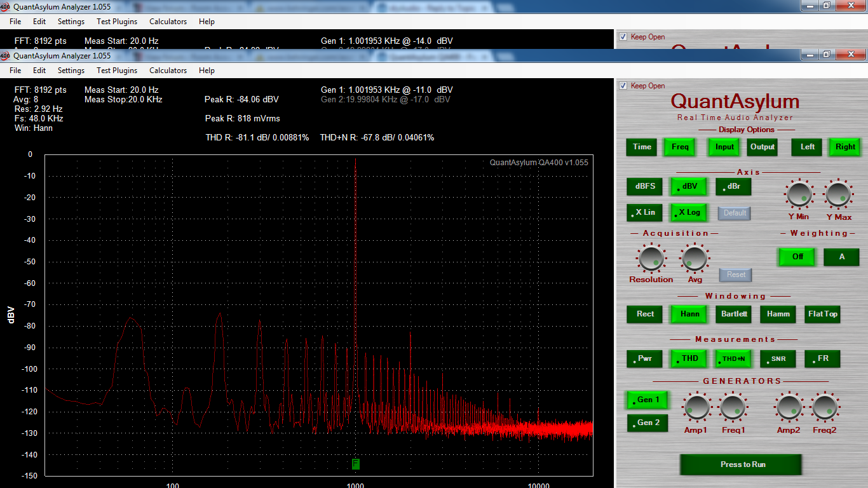This screenshot has height=488, width=868.
Task: Toggle generator Gen 1
Action: (x=648, y=400)
